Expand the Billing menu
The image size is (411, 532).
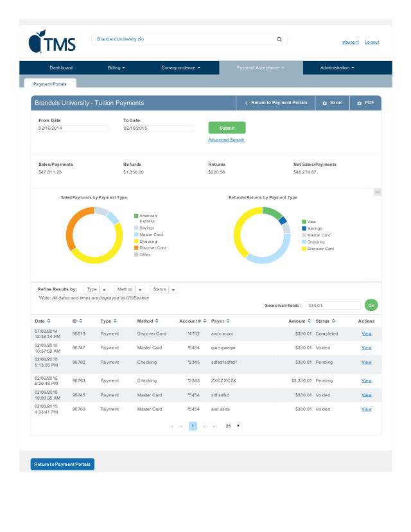pyautogui.click(x=116, y=68)
